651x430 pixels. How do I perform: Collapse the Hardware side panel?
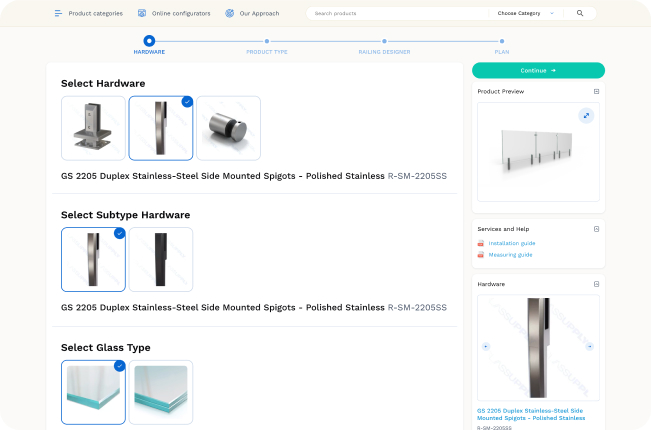pos(597,284)
